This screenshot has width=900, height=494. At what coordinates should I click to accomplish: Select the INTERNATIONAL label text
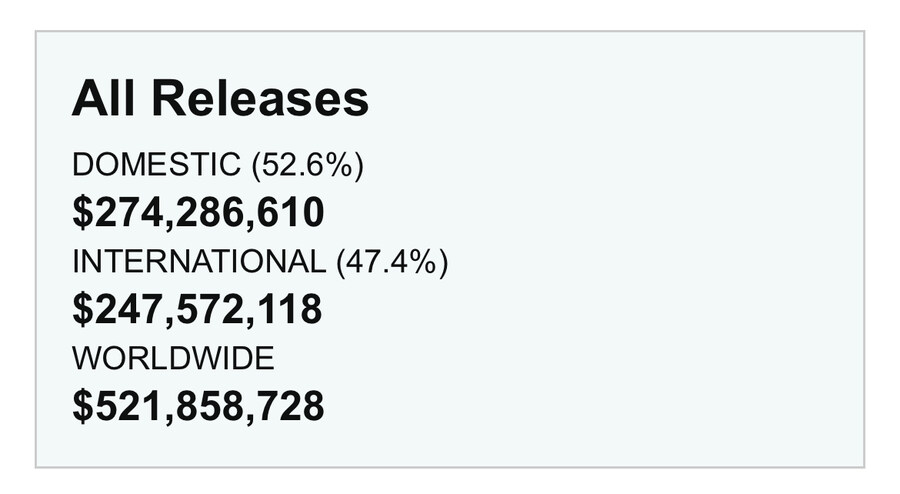(x=199, y=262)
